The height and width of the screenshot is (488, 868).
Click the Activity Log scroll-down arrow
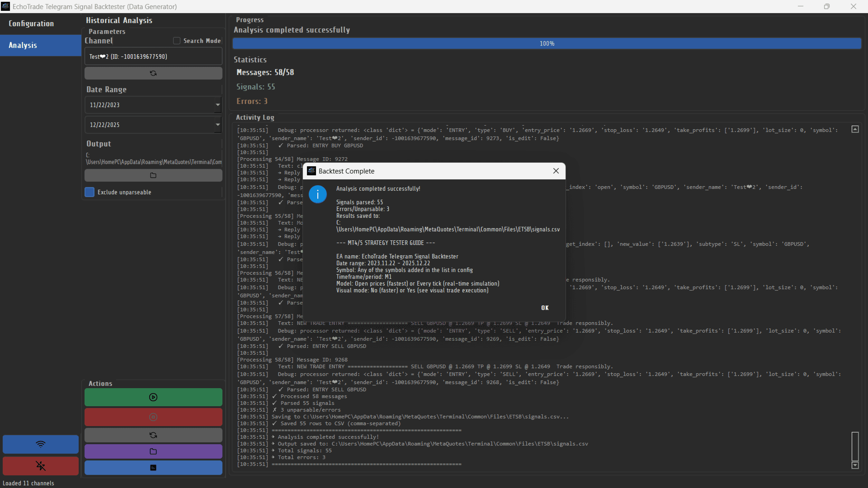coord(855,465)
